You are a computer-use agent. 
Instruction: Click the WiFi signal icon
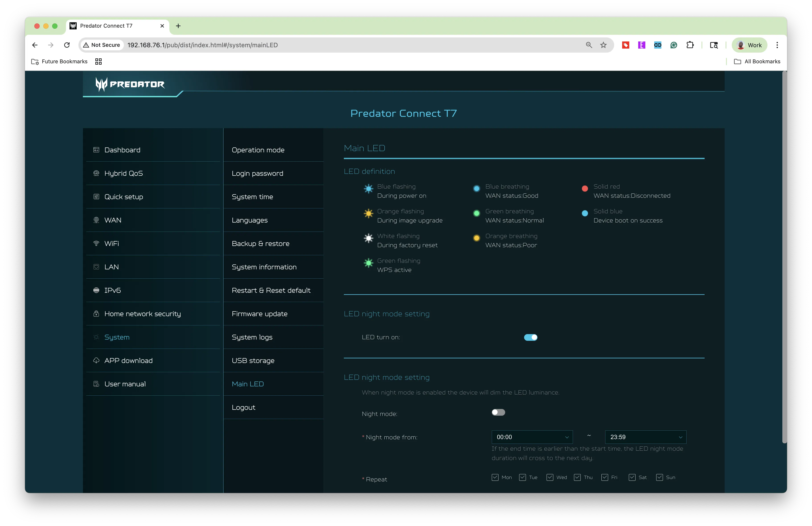(x=96, y=243)
